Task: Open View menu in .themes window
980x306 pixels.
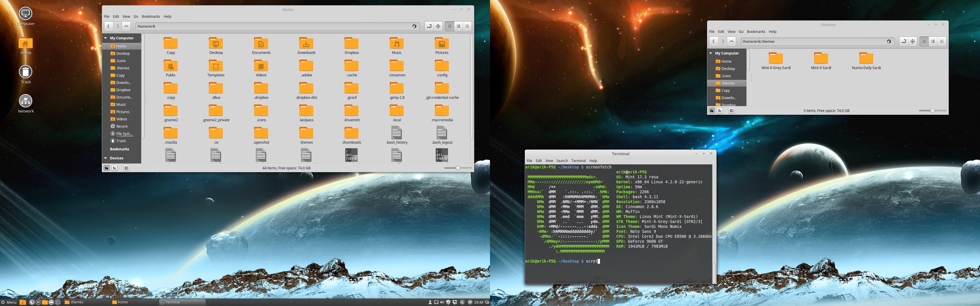Action: coord(731,31)
